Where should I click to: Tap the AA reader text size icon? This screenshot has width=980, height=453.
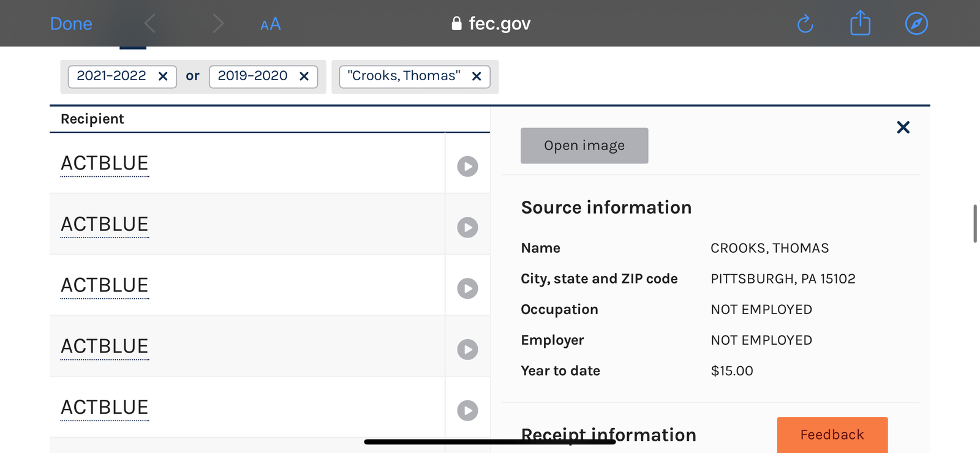(270, 24)
